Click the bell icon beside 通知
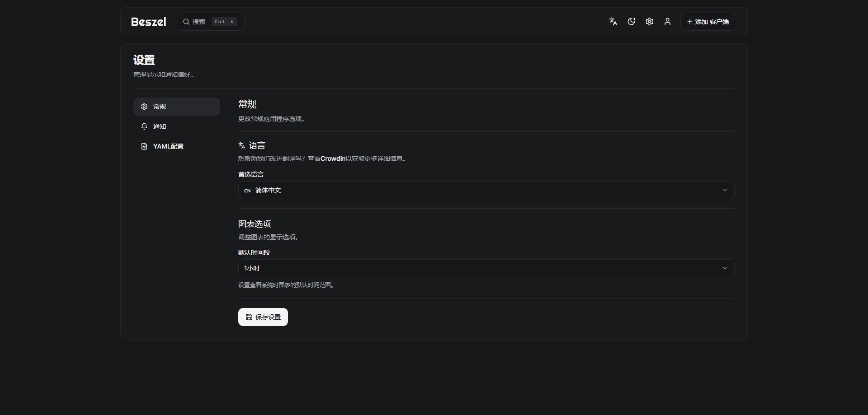868x415 pixels. [144, 126]
